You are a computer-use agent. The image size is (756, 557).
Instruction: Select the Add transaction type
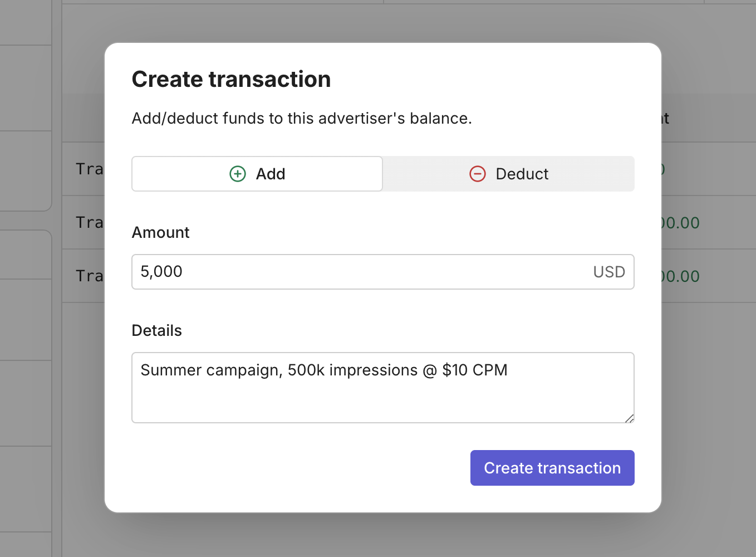click(257, 174)
